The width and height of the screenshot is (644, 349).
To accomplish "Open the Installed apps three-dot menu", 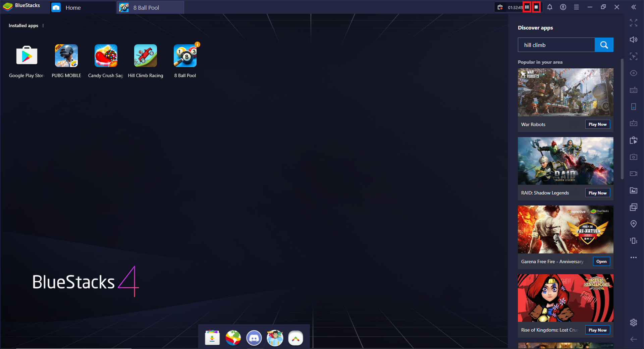I will 43,25.
